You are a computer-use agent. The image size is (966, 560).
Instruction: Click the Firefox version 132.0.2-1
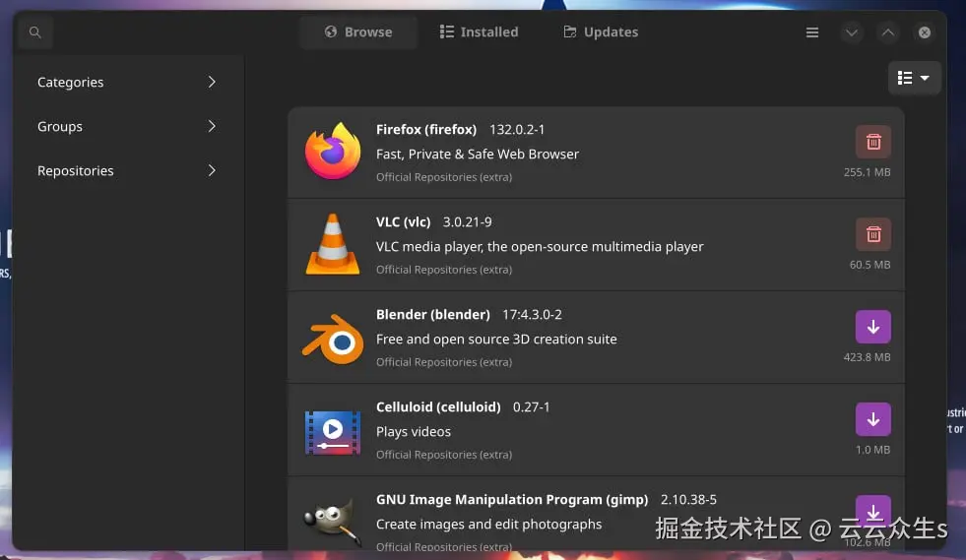point(517,129)
